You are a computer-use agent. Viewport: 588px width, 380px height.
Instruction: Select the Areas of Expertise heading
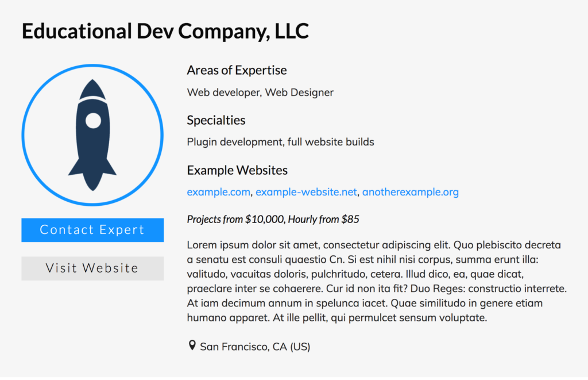tap(237, 70)
